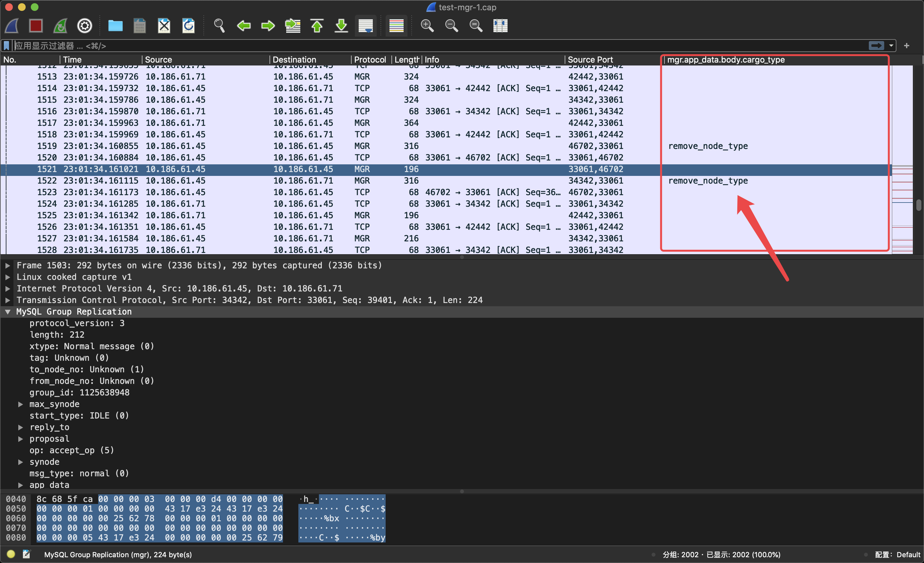Viewport: 924px width, 563px height.
Task: Toggle auto-scroll during live capture
Action: click(x=366, y=25)
